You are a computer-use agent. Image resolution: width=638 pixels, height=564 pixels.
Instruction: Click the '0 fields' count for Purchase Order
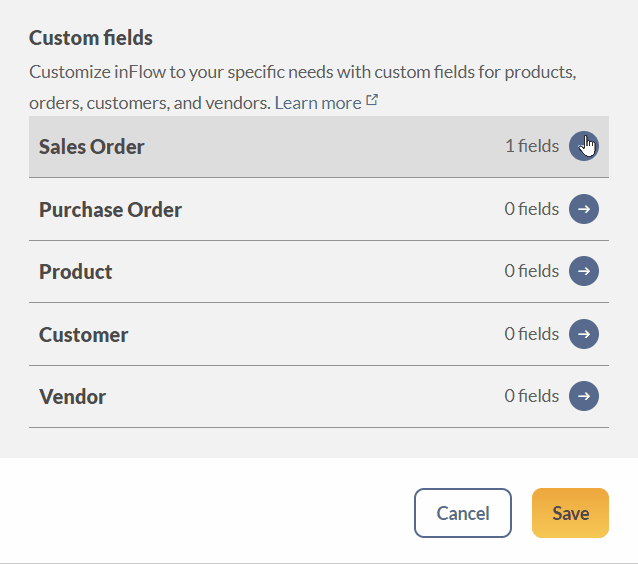[x=532, y=209]
